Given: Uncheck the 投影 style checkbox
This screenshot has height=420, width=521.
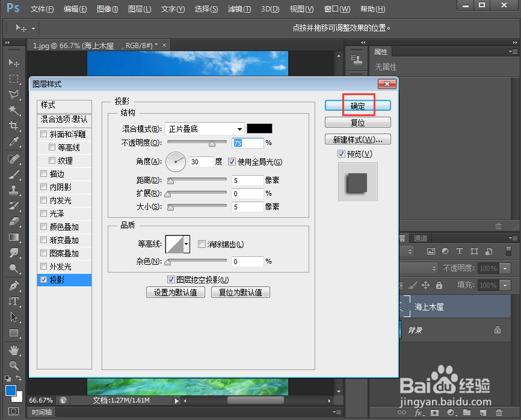Looking at the screenshot, I should [43, 279].
